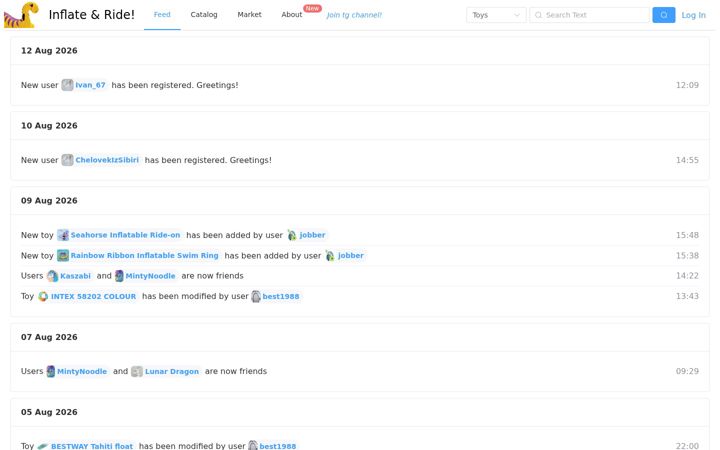Open the Toys search category dropdown
Screen dimensions: 720x450
click(x=496, y=15)
